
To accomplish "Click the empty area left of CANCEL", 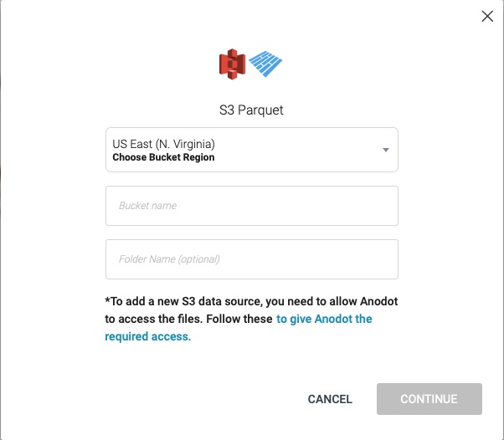I will 203,399.
